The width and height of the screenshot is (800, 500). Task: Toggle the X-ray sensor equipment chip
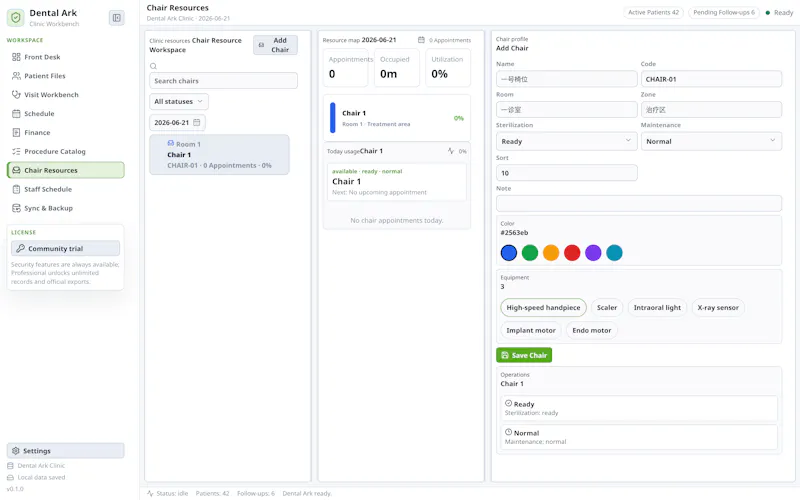718,308
